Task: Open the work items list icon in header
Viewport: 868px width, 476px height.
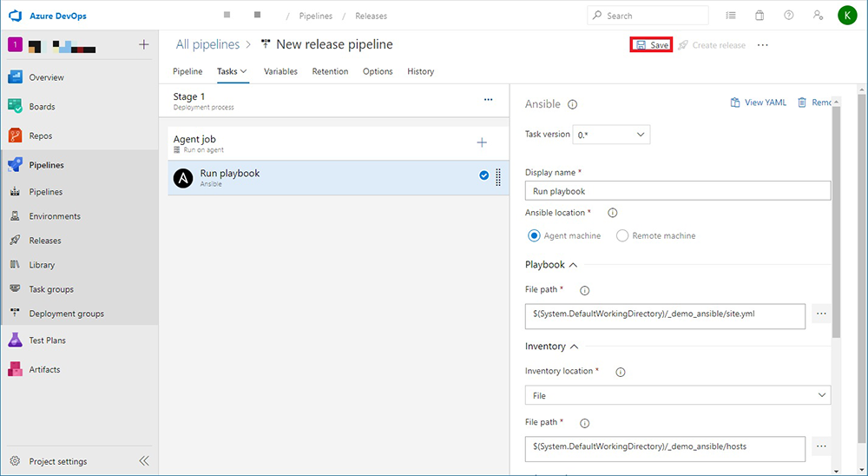Action: [x=731, y=16]
